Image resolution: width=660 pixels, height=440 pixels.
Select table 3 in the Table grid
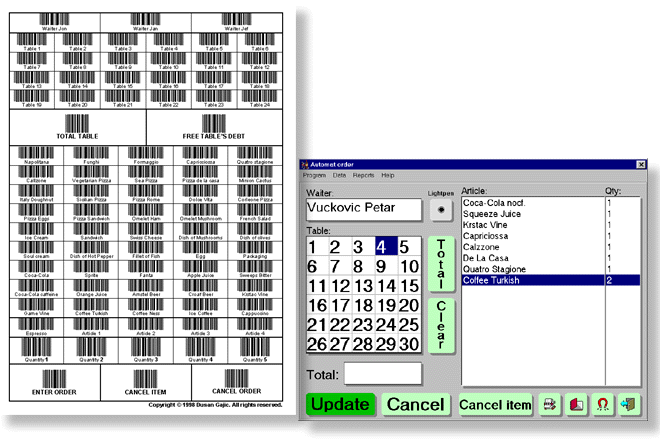point(363,247)
